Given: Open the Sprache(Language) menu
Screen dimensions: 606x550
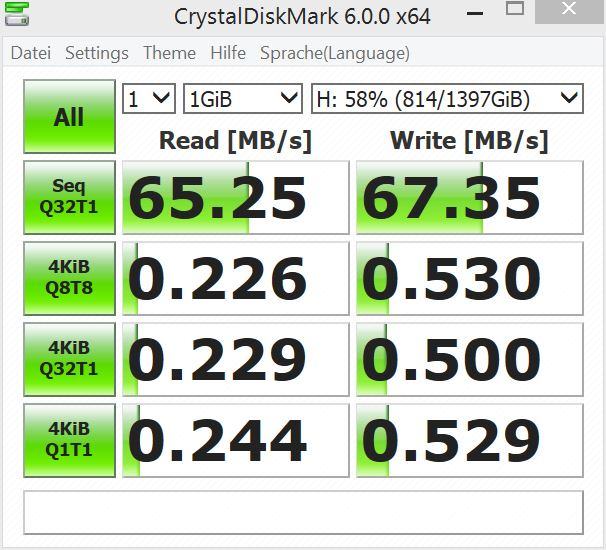Looking at the screenshot, I should (335, 54).
